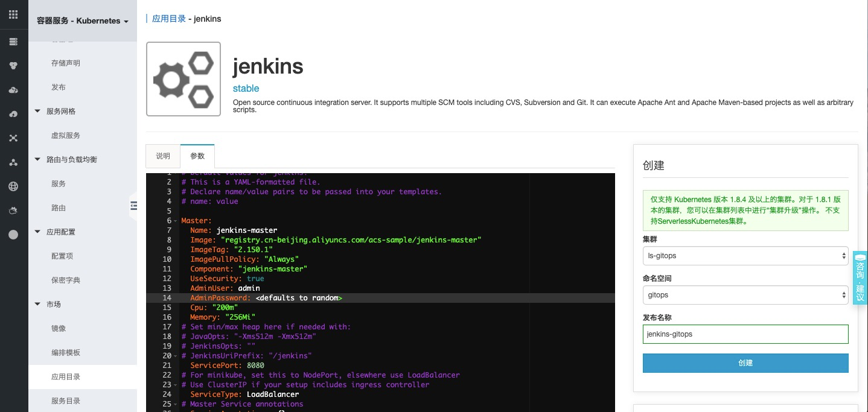The height and width of the screenshot is (412, 868).
Task: Select the 参数 tab
Action: coord(197,156)
